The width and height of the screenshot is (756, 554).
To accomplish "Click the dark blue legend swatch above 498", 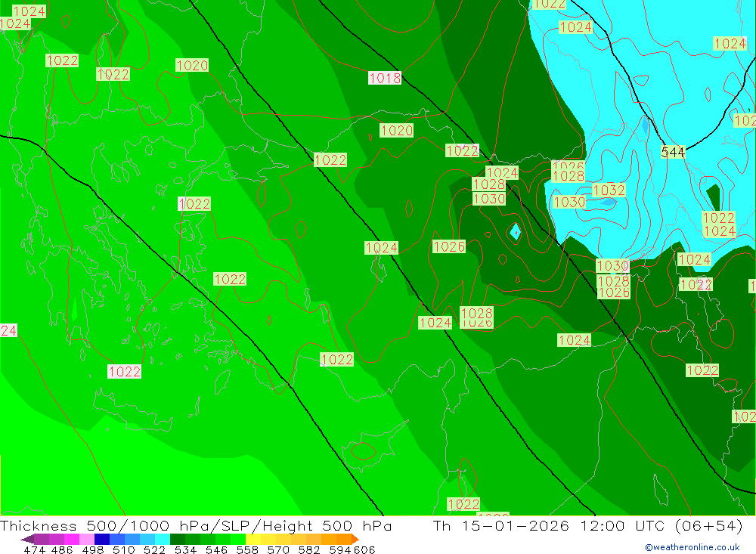I will pyautogui.click(x=102, y=539).
